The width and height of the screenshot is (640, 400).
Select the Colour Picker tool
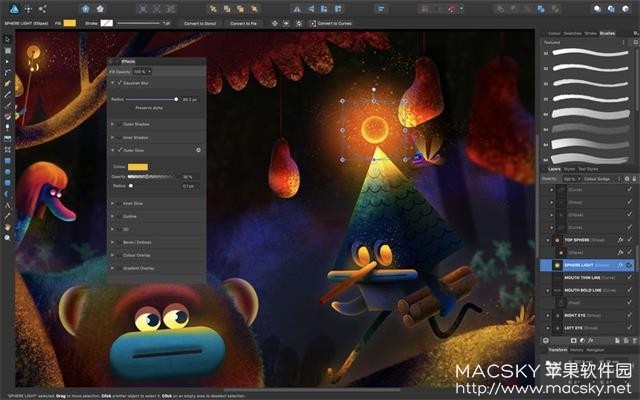tap(7, 216)
